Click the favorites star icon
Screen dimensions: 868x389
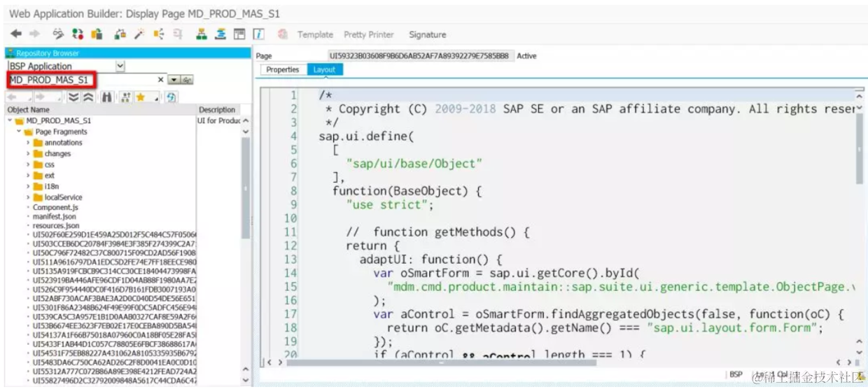[x=139, y=97]
